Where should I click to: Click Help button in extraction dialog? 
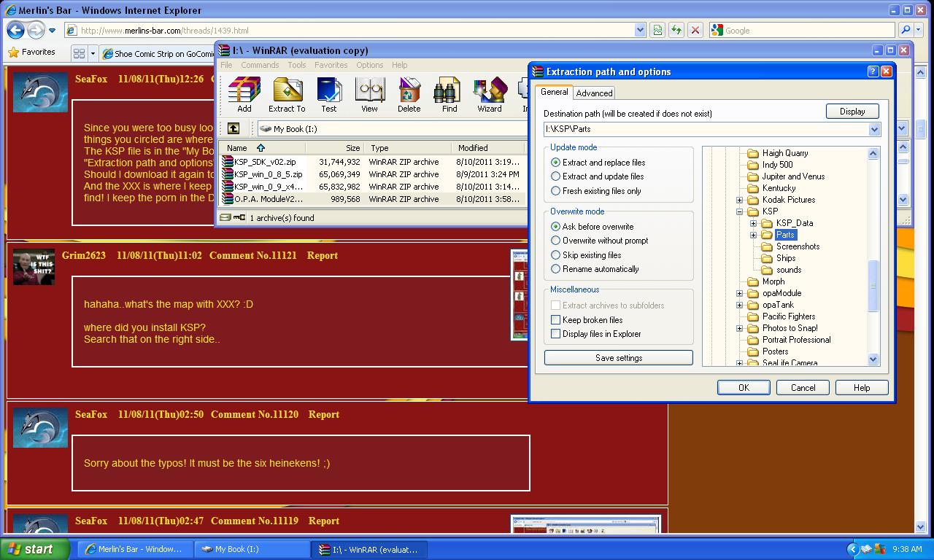pos(862,387)
